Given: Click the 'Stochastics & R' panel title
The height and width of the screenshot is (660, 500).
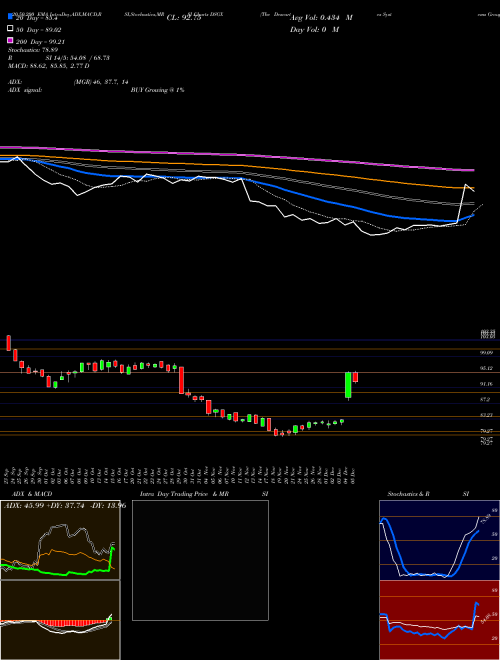Looking at the screenshot, I should 409,494.
